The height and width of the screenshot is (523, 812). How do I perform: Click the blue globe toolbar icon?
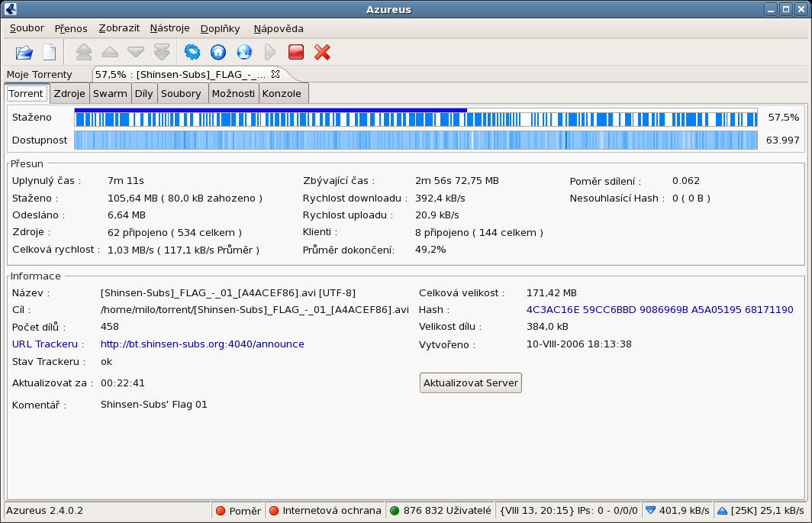244,53
